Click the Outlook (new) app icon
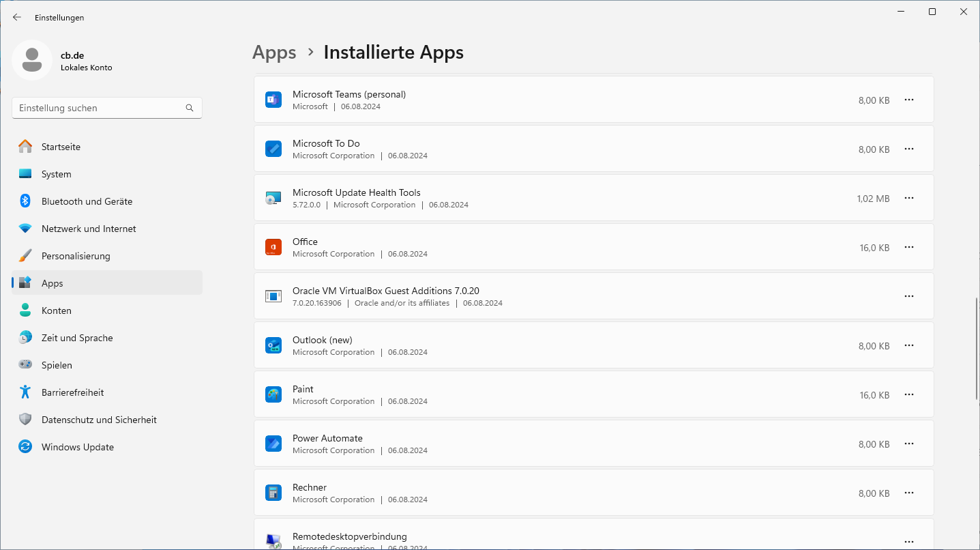The height and width of the screenshot is (550, 980). point(273,345)
